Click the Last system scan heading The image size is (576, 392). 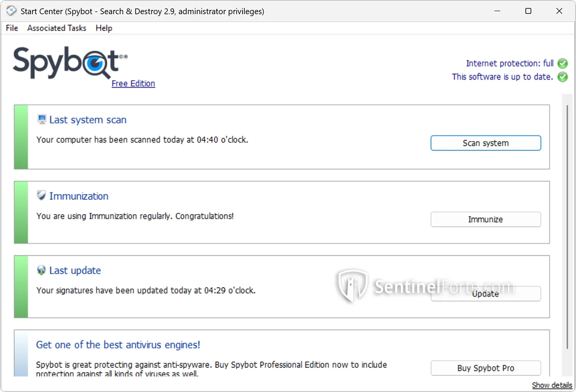[x=88, y=120]
